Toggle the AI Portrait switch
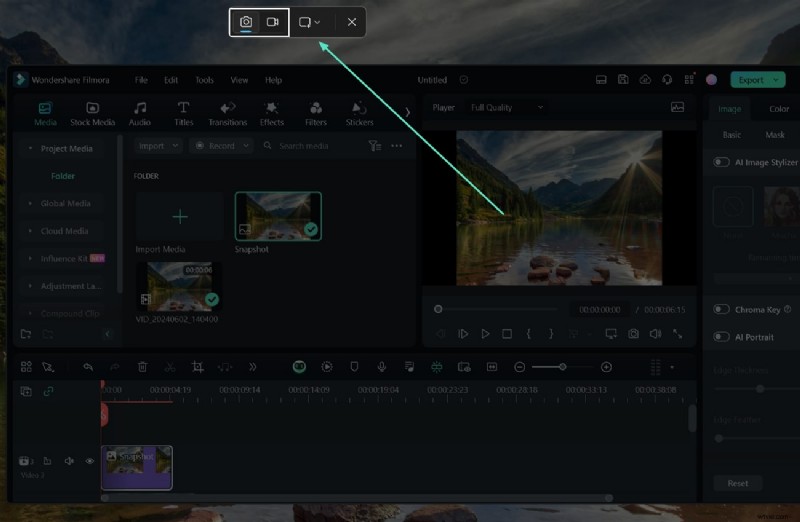This screenshot has height=522, width=800. [721, 337]
